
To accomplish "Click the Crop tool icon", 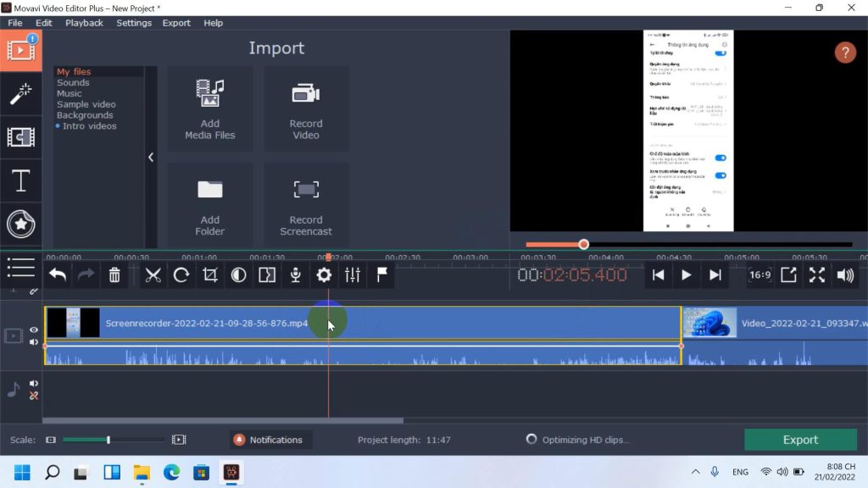I will click(210, 275).
